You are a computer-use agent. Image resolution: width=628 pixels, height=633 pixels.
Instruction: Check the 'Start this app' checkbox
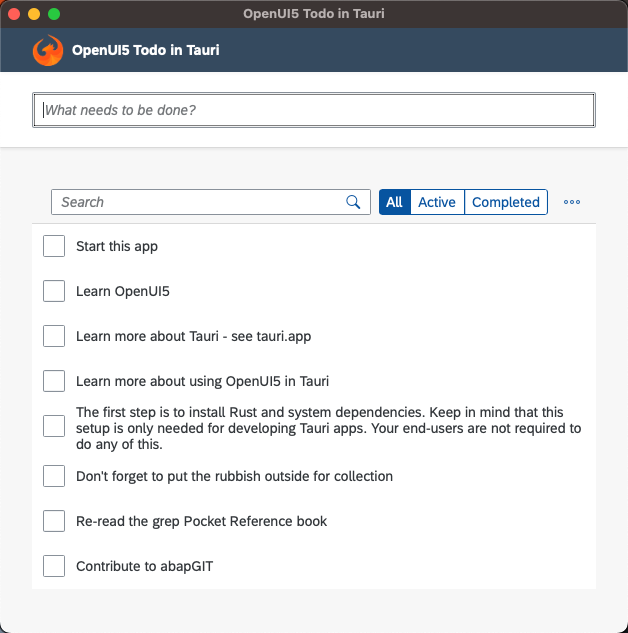[54, 246]
